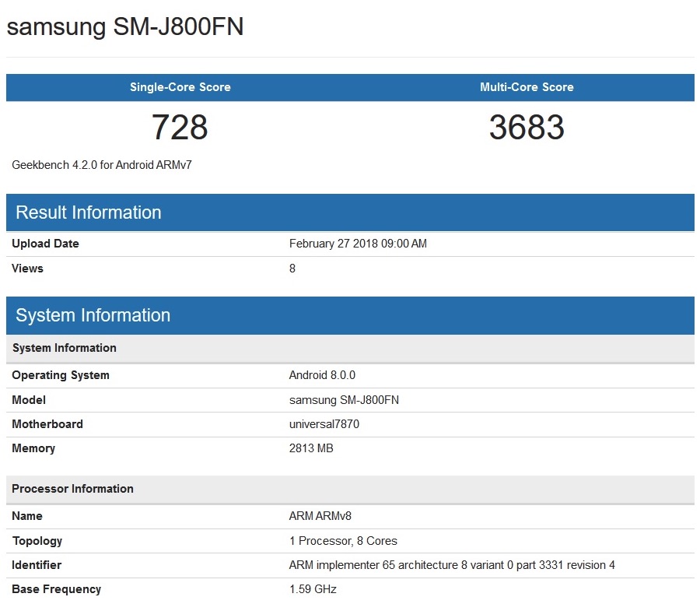
Task: Click the ARM implementer 65 identifier text
Action: 452,565
